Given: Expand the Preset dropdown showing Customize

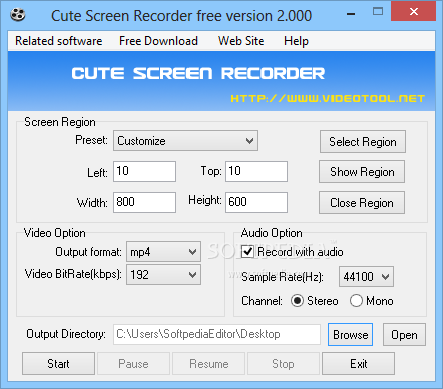Looking at the screenshot, I should pos(185,141).
